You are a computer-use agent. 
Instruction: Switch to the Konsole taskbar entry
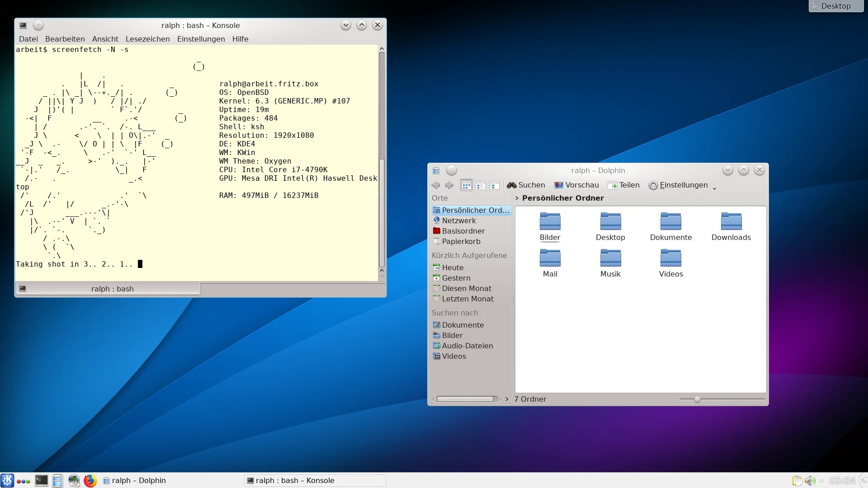pos(315,481)
